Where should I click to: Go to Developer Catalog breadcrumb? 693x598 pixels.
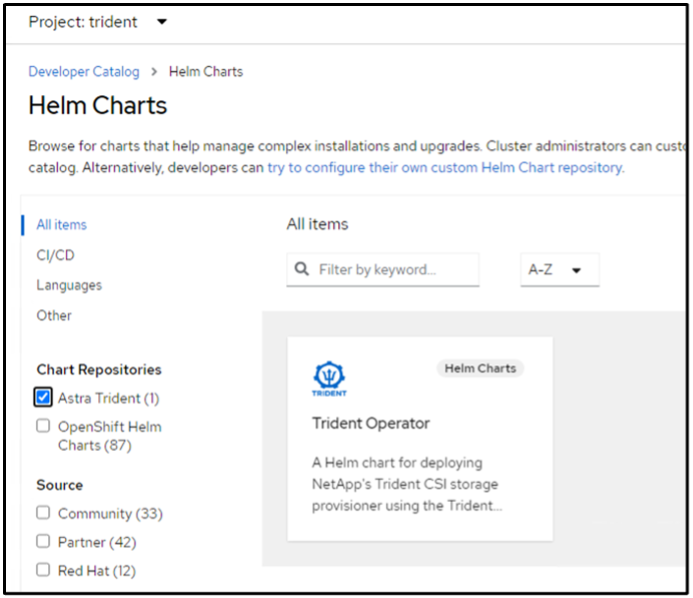pos(86,72)
